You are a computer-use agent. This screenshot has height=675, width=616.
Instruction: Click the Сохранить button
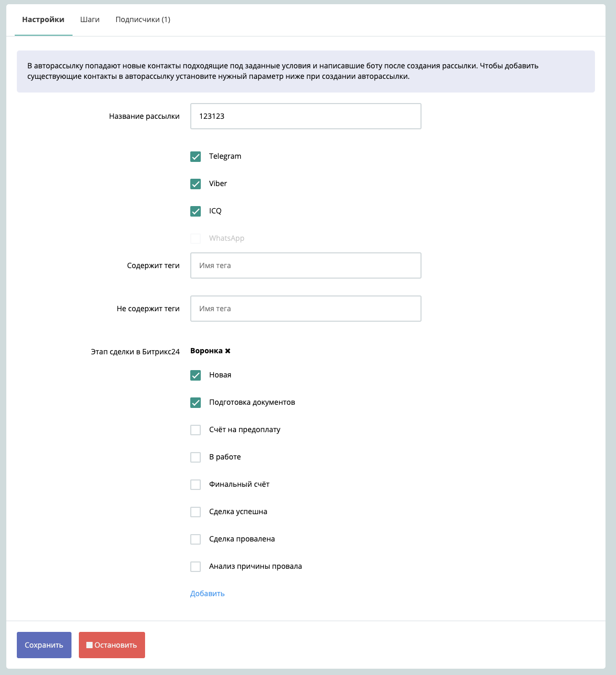point(44,645)
